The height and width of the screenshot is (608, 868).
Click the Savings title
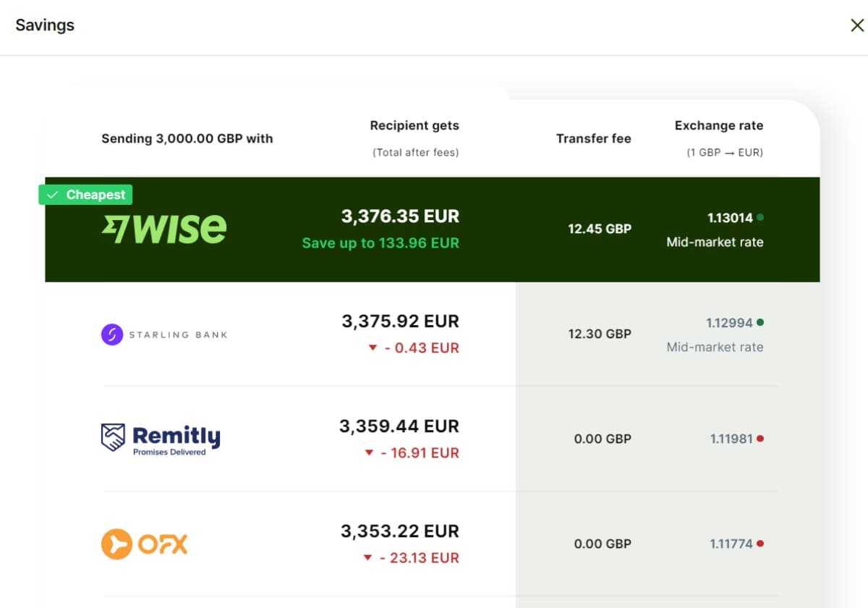pos(45,25)
